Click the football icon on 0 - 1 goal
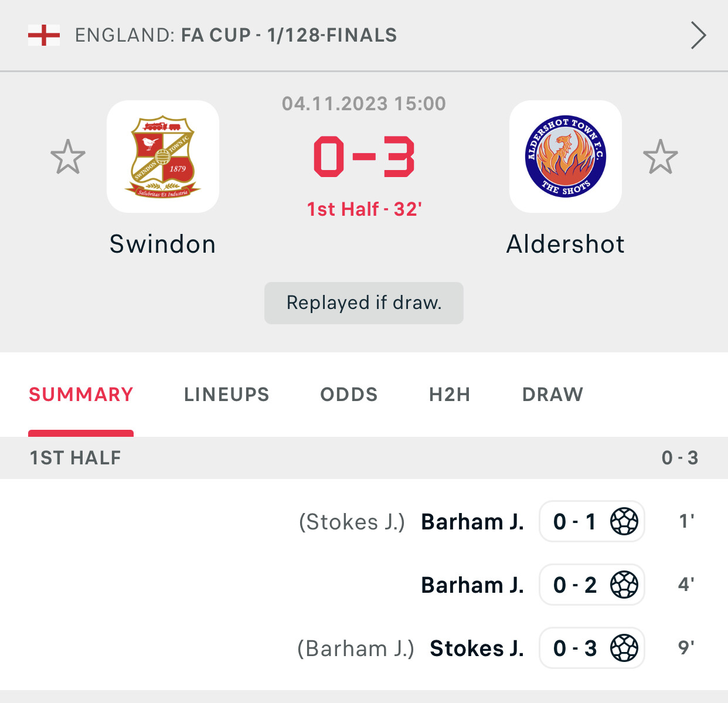Image resolution: width=728 pixels, height=703 pixels. pyautogui.click(x=624, y=521)
